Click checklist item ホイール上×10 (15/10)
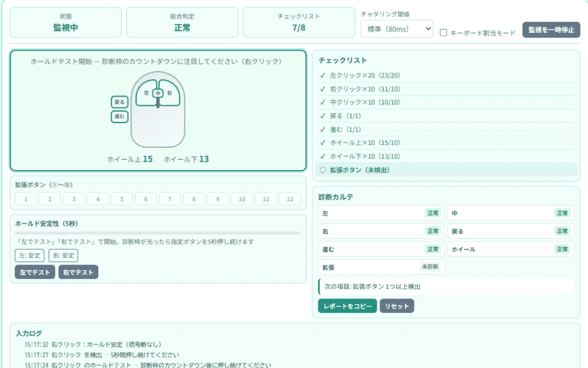Viewport: 588px width, 368px height. [x=446, y=143]
